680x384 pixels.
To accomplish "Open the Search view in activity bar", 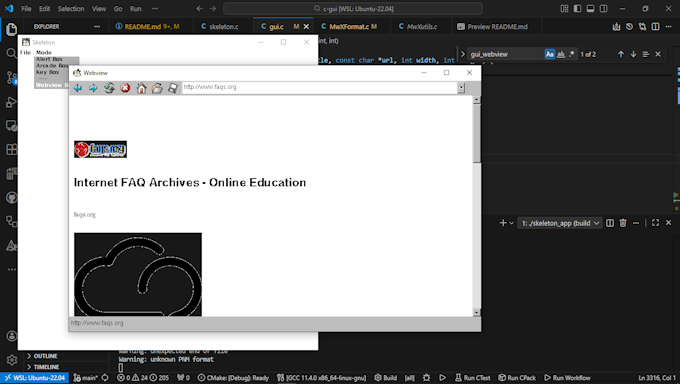I will coord(11,53).
